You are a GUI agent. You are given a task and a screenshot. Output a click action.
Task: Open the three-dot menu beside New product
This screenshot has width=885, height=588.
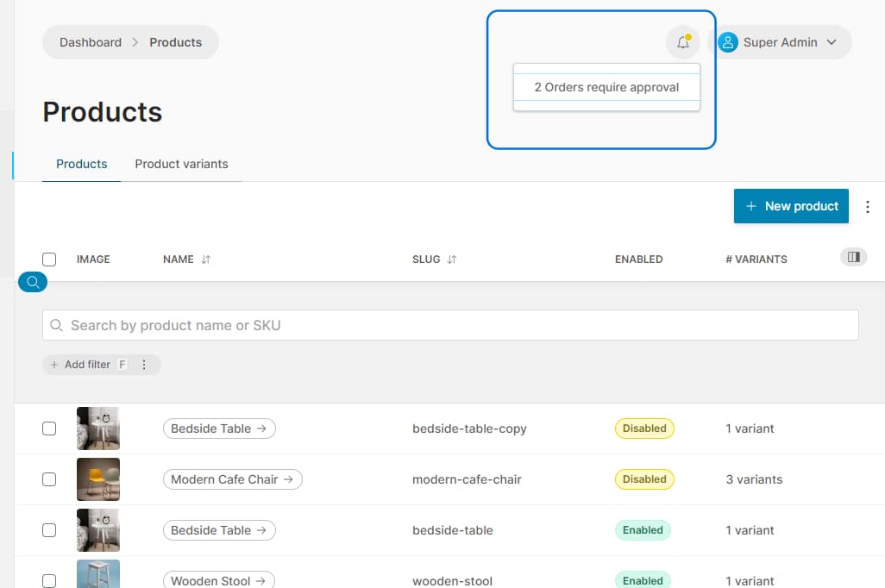868,207
